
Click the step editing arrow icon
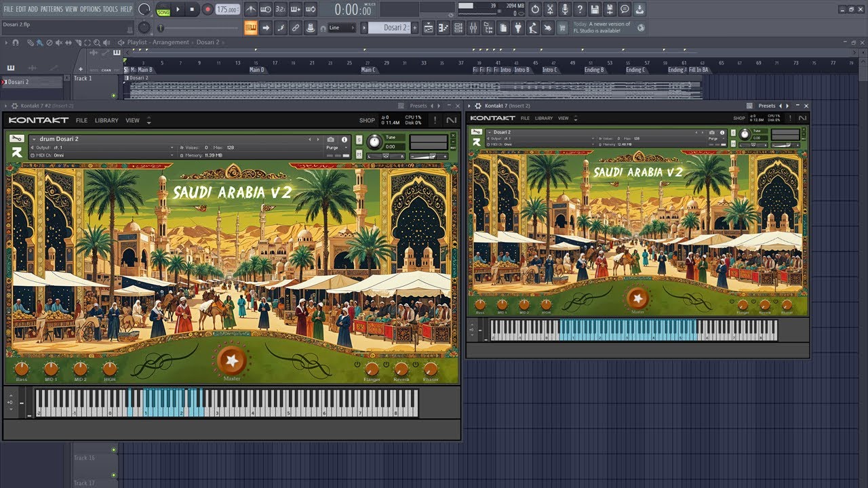pos(266,28)
